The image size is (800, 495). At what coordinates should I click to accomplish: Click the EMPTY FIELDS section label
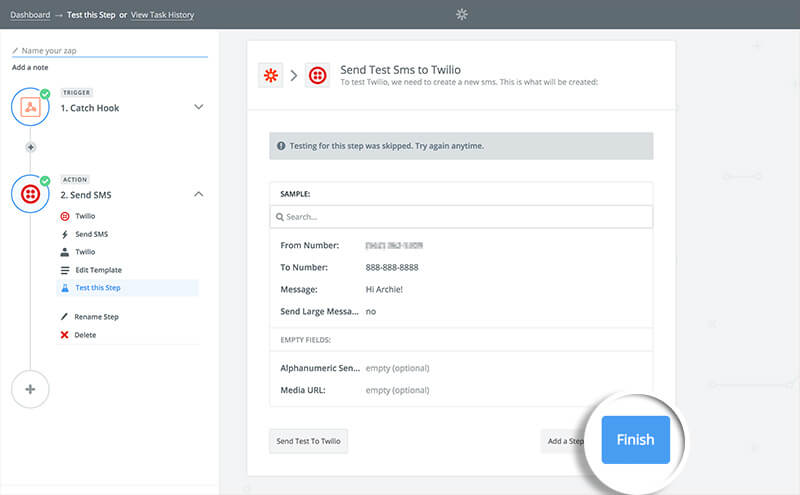(306, 340)
